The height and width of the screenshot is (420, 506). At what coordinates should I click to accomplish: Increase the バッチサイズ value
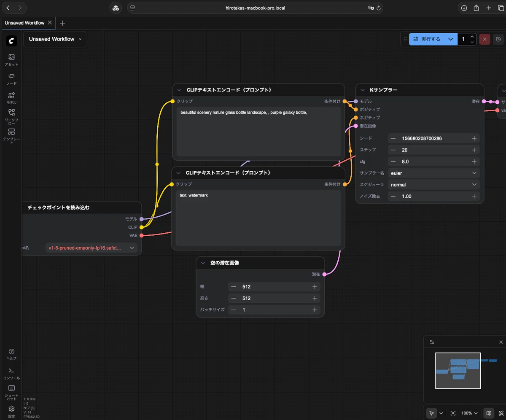[x=315, y=310]
